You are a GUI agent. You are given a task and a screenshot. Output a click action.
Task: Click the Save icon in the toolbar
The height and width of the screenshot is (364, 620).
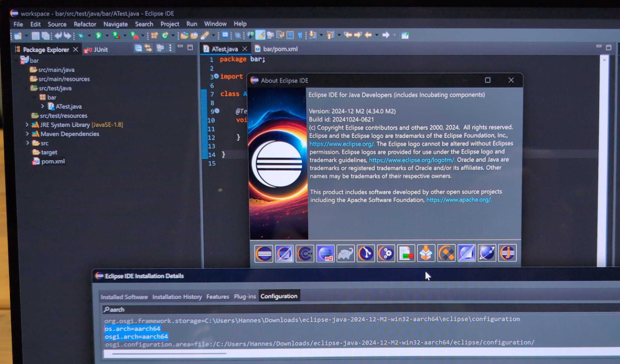[35, 35]
